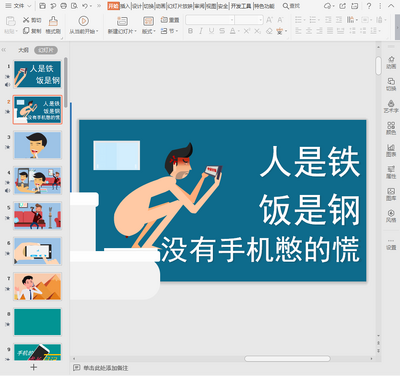Expand the numbered list dropdown
This screenshot has height=376, width=400.
(x=319, y=20)
